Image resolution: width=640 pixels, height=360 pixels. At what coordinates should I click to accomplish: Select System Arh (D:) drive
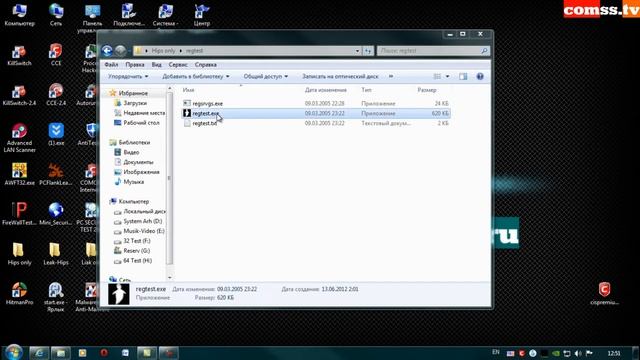point(142,221)
